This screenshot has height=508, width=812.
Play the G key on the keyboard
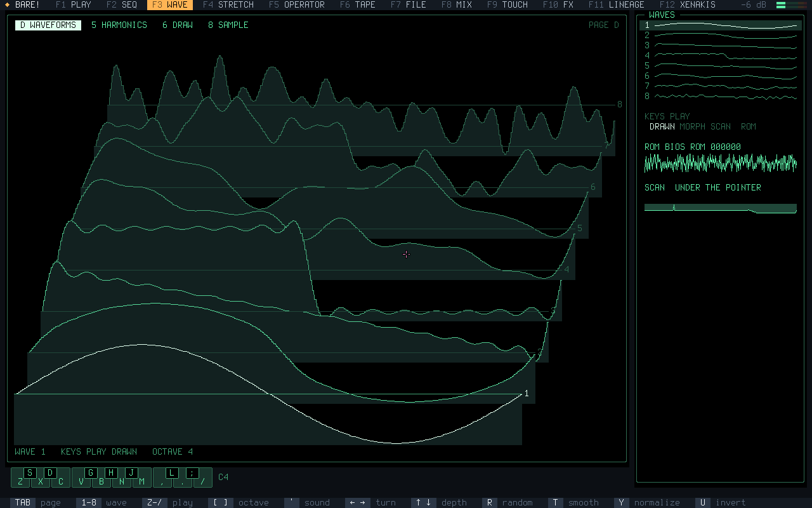click(x=91, y=473)
